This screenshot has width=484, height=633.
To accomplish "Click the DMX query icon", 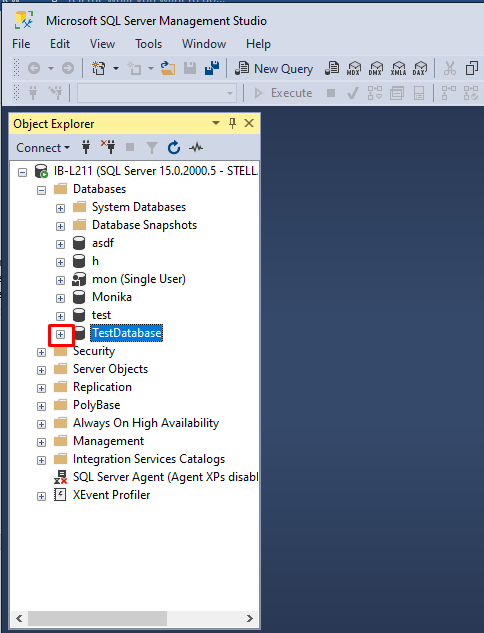I will click(x=376, y=68).
